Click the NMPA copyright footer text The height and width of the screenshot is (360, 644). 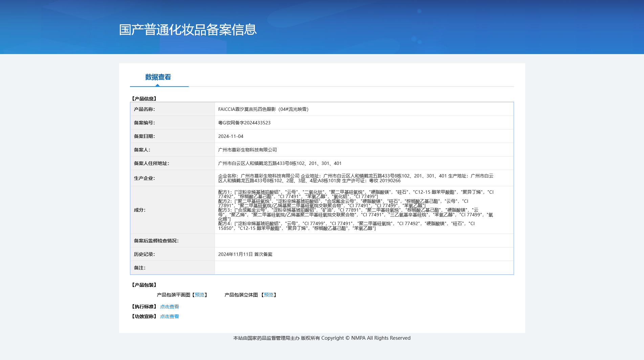[x=322, y=338]
